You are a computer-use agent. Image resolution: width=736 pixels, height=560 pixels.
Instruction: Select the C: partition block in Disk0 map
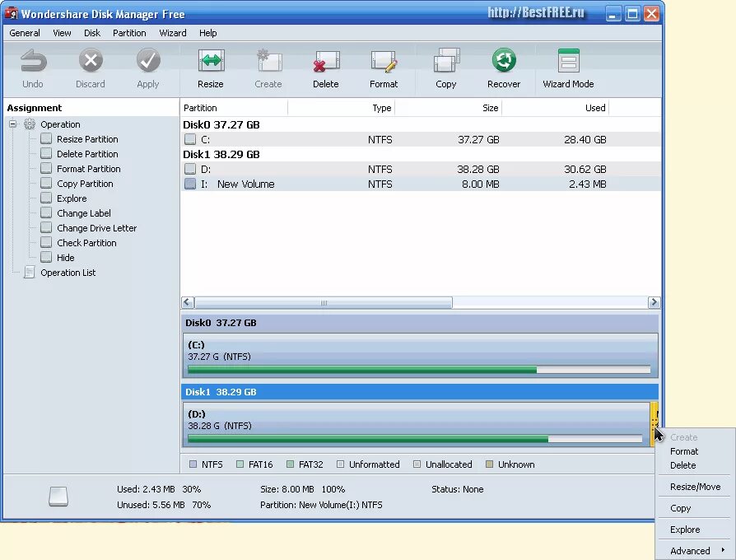click(x=420, y=355)
